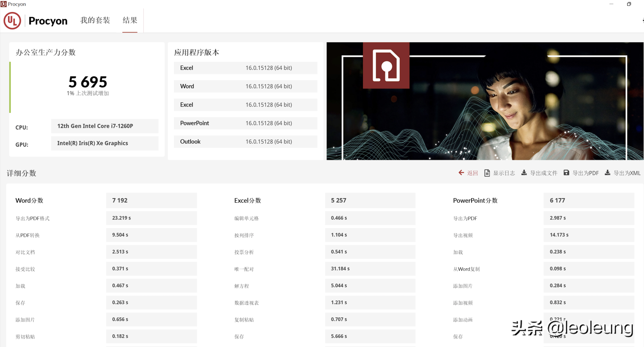Image resolution: width=644 pixels, height=347 pixels.
Task: Click the 2.987 s value
Action: click(589, 218)
